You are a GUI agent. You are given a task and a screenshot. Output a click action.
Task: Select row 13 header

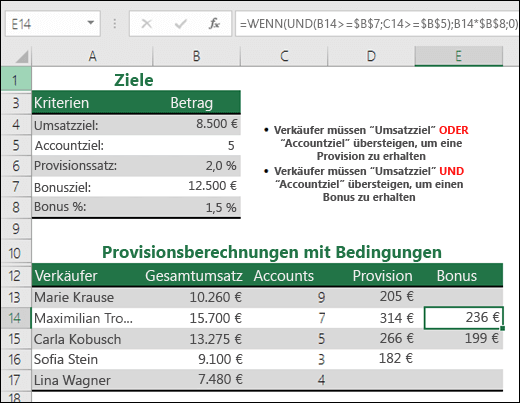pyautogui.click(x=16, y=297)
